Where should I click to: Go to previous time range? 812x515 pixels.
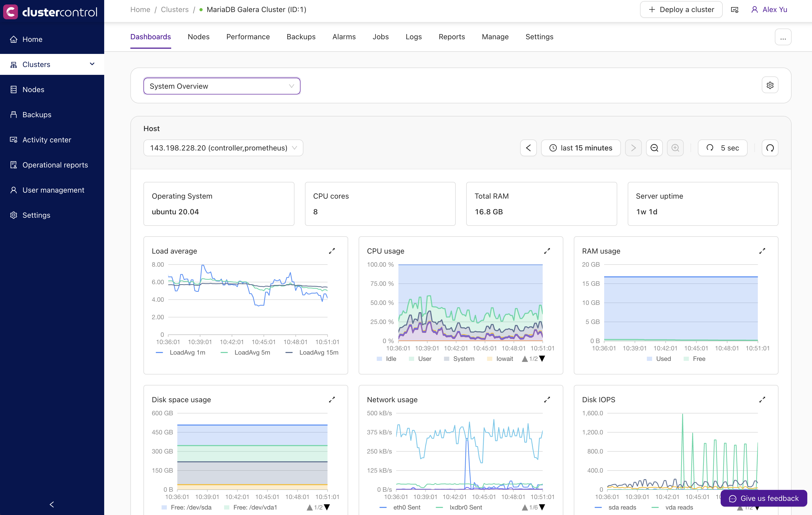[x=529, y=148]
